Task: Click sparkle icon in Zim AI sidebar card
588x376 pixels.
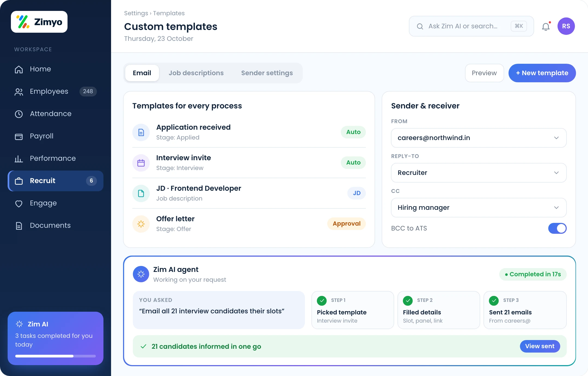Action: point(19,324)
